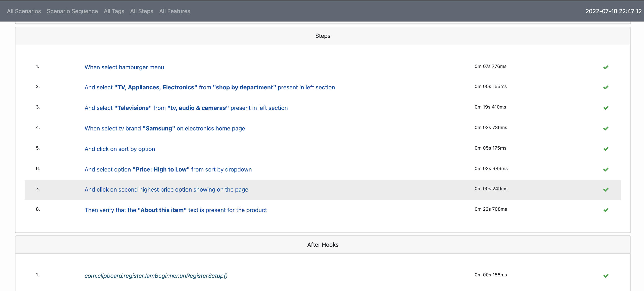Click checkmark for unRegisterSetup after hook
The height and width of the screenshot is (291, 644).
pyautogui.click(x=605, y=276)
